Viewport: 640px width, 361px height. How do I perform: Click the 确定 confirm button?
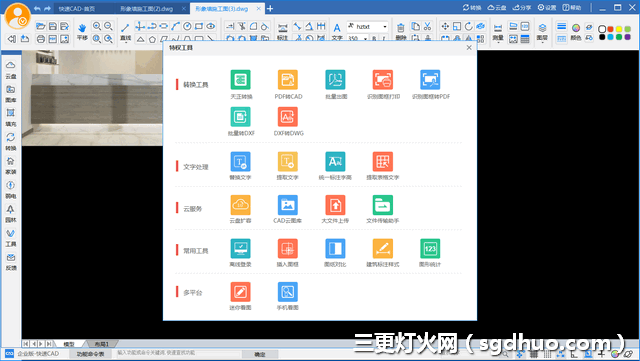(260, 354)
